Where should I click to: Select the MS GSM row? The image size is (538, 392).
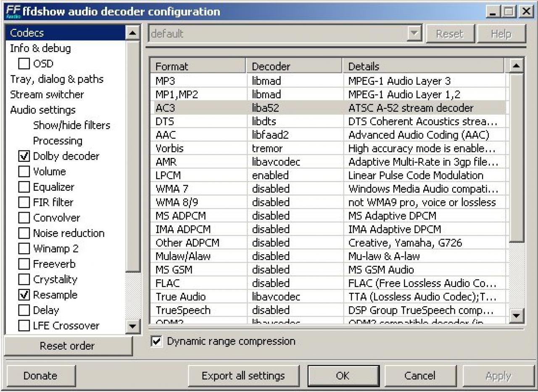pos(328,270)
